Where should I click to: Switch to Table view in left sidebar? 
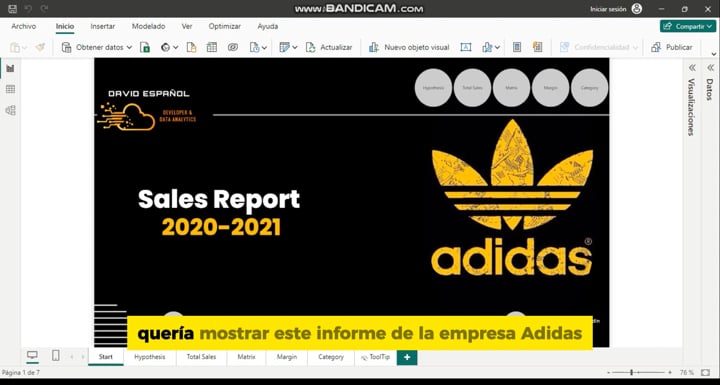coord(10,89)
